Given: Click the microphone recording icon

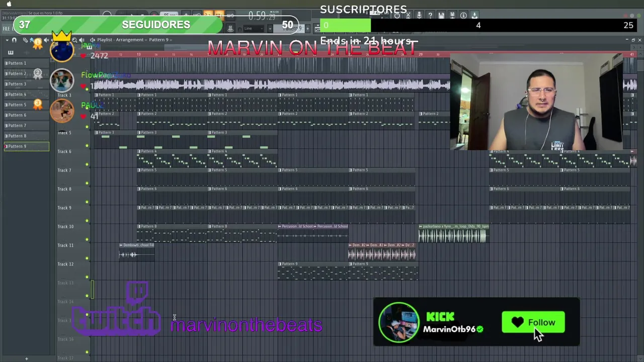Looking at the screenshot, I should pos(419,16).
